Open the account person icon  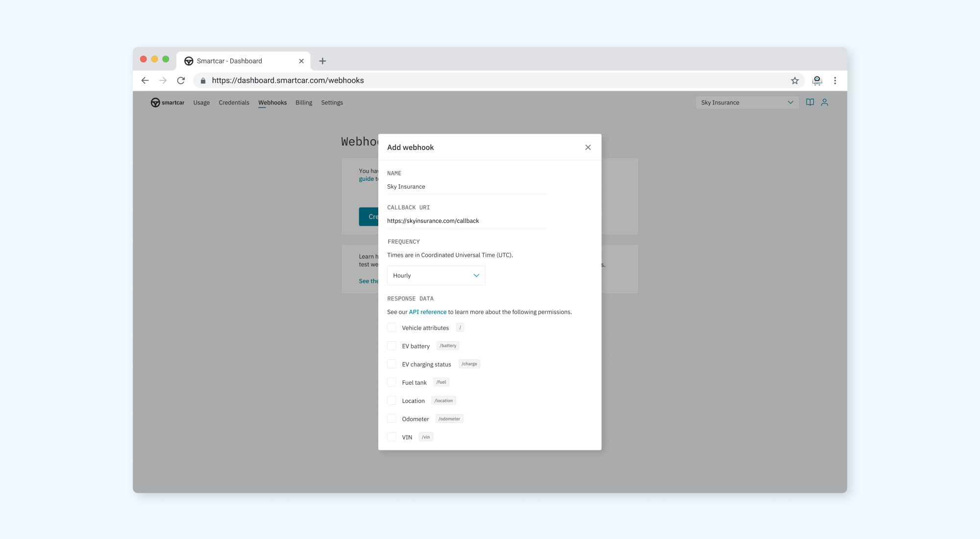825,102
